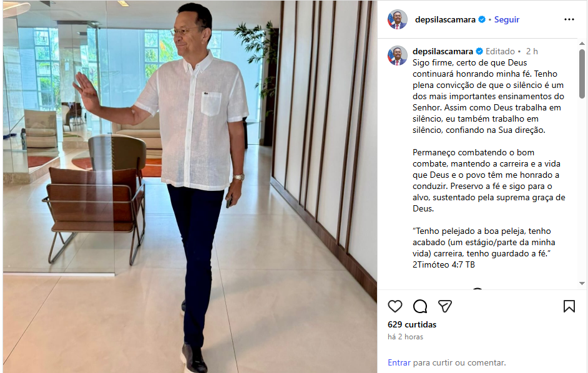Viewport: 588px width, 373px height.
Task: Click scrollbar down arrow in caption panel
Action: click(582, 283)
